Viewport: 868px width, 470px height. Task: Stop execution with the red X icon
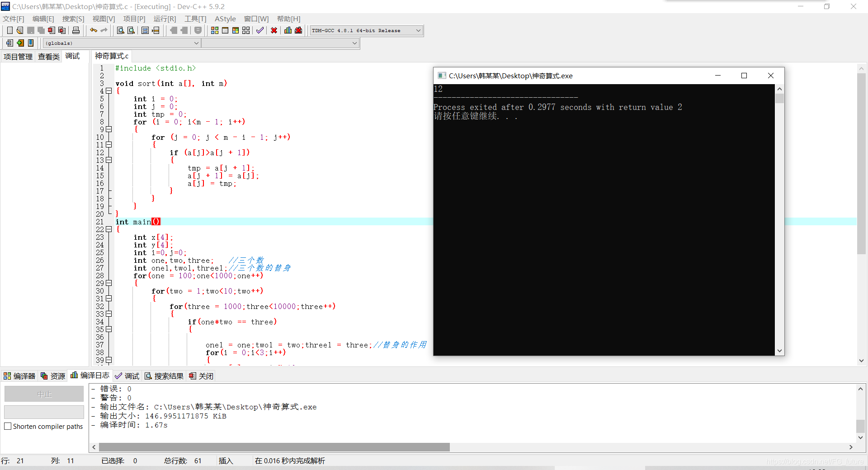point(274,30)
